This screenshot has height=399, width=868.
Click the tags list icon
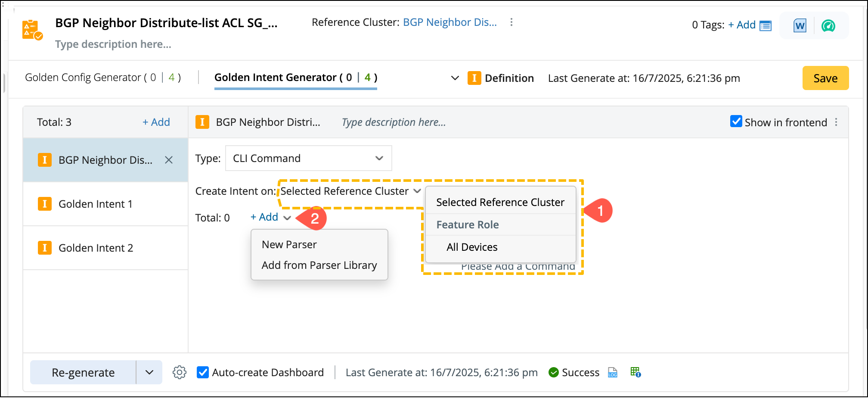click(766, 26)
